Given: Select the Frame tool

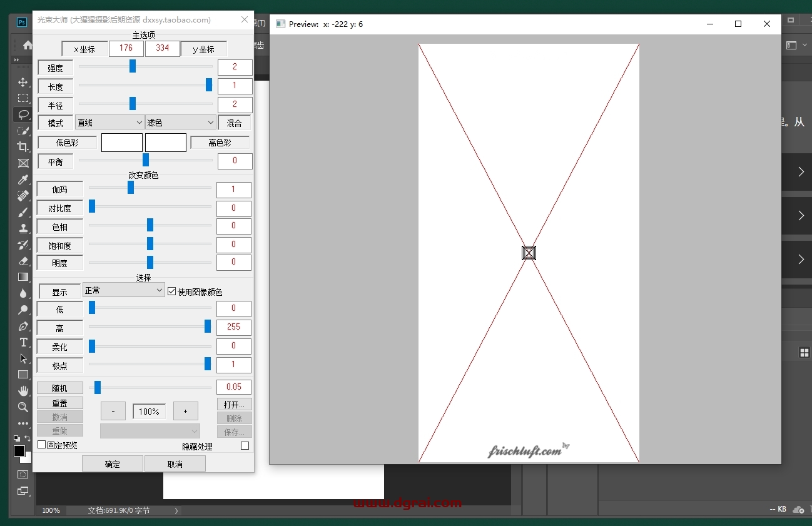Looking at the screenshot, I should 23,163.
